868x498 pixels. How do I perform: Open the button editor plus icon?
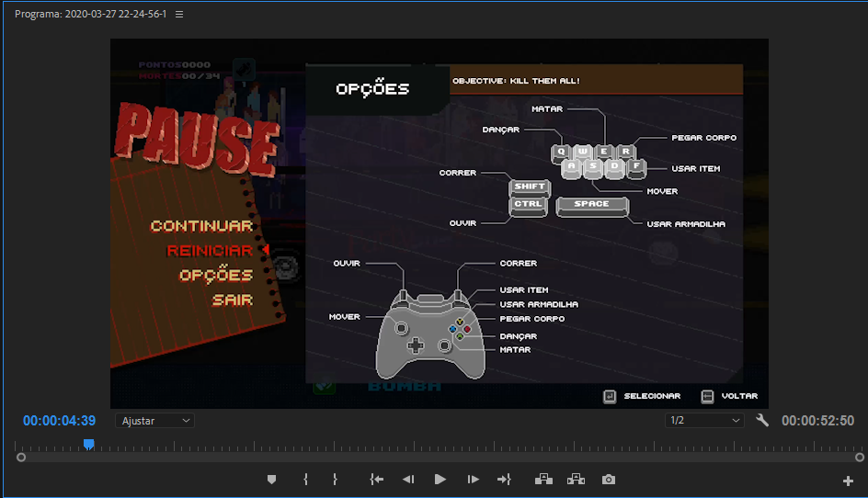pyautogui.click(x=848, y=481)
